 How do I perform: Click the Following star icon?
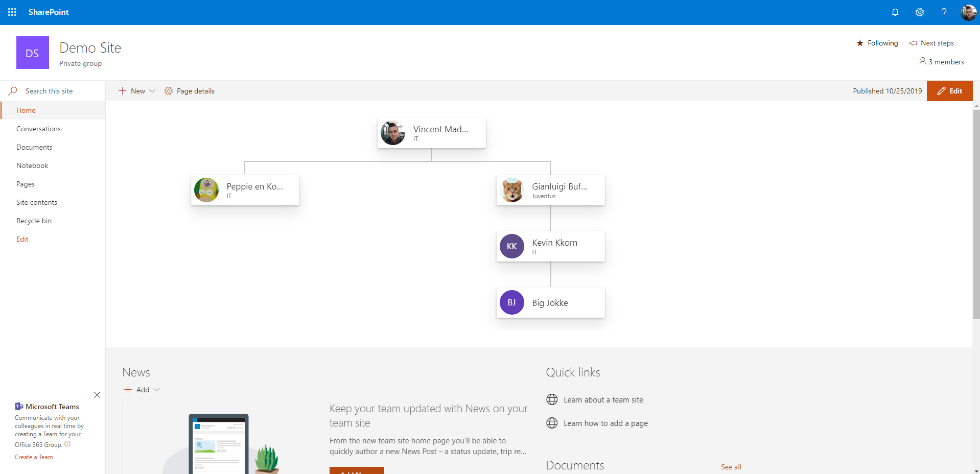[x=860, y=43]
